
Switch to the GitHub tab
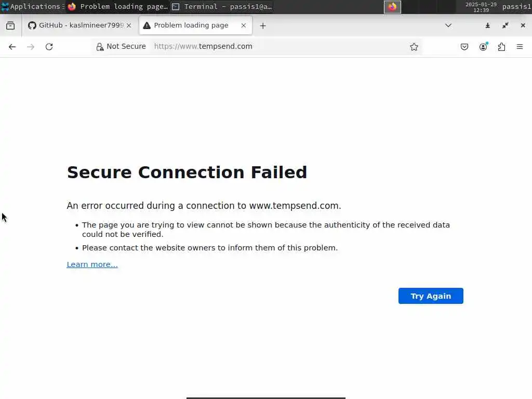click(x=75, y=25)
